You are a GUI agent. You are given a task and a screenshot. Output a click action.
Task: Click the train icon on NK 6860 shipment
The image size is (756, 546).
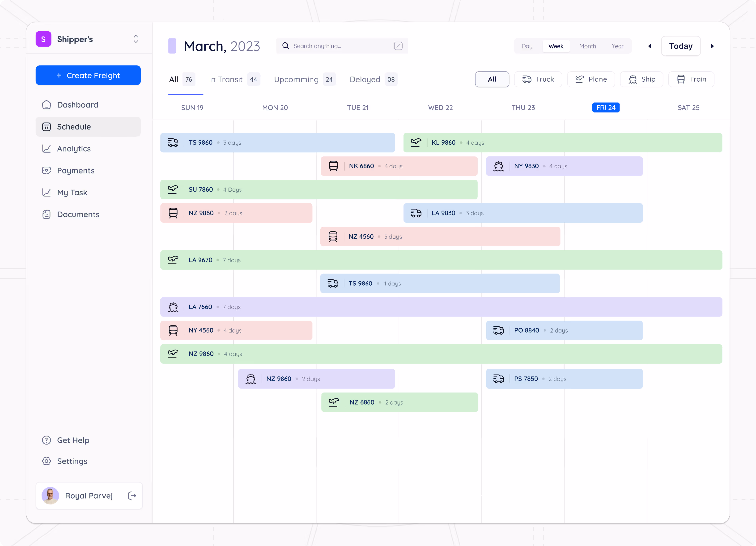click(333, 166)
